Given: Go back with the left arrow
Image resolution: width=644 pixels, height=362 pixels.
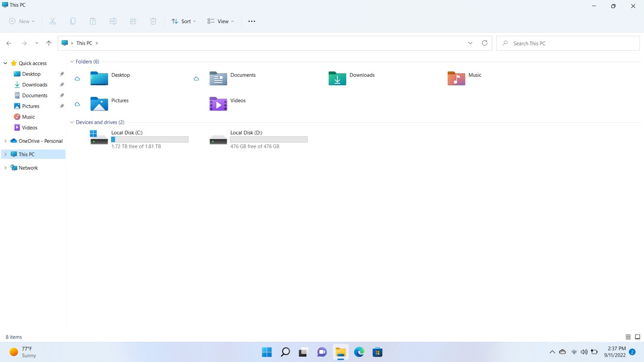Looking at the screenshot, I should (x=9, y=43).
